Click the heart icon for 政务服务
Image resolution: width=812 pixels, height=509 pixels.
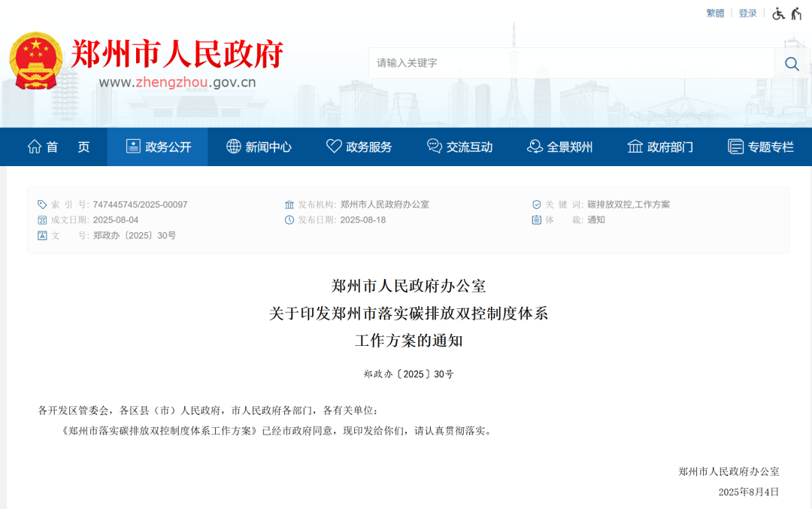click(x=334, y=147)
